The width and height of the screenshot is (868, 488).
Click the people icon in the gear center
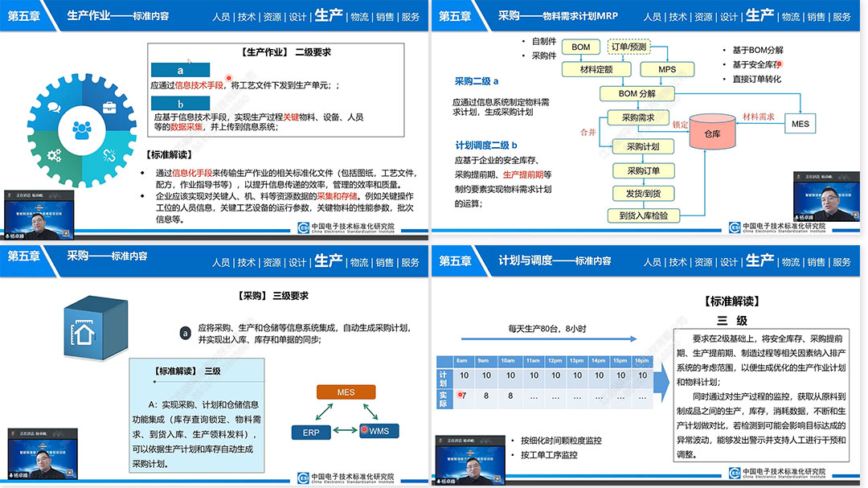tap(82, 129)
